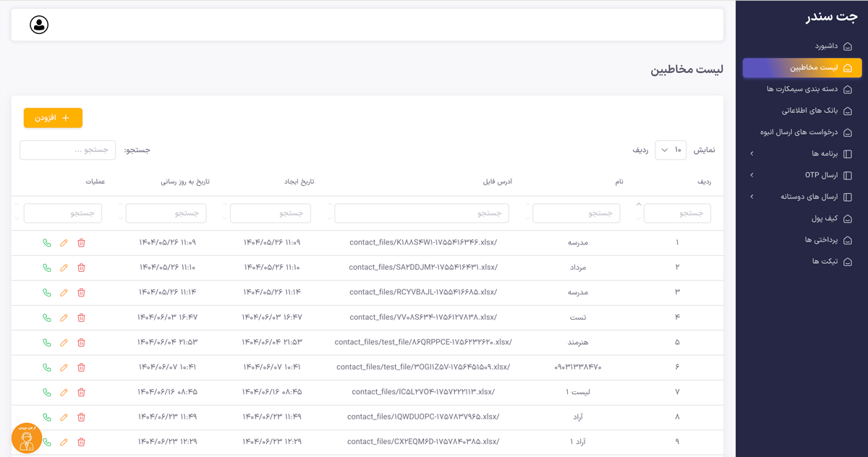
Task: Click the phone icon for row ۳
Action: [47, 293]
